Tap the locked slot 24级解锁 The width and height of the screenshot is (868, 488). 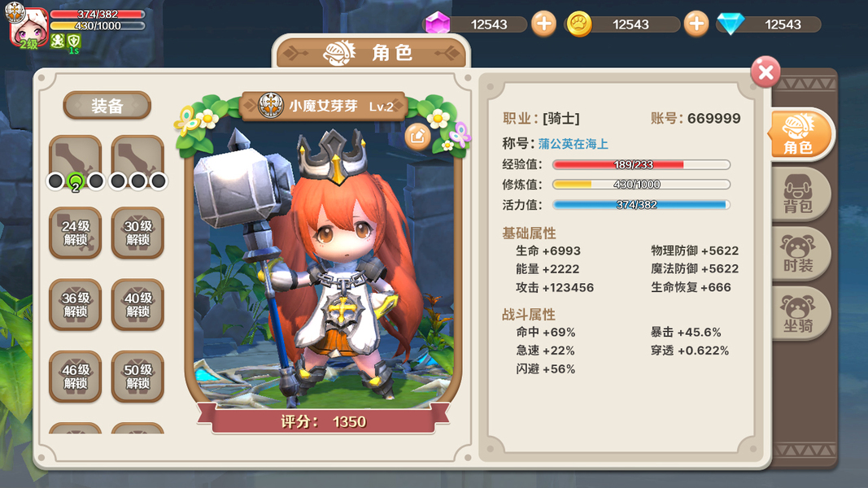click(76, 233)
